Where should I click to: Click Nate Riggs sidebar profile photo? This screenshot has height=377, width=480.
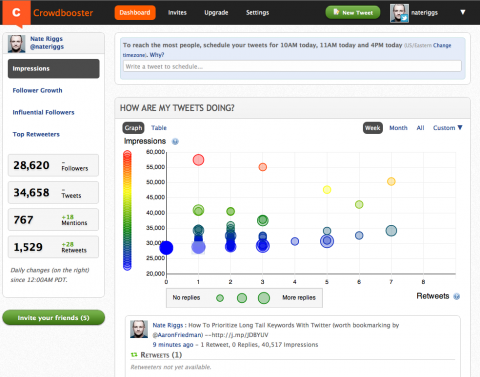pos(16,44)
